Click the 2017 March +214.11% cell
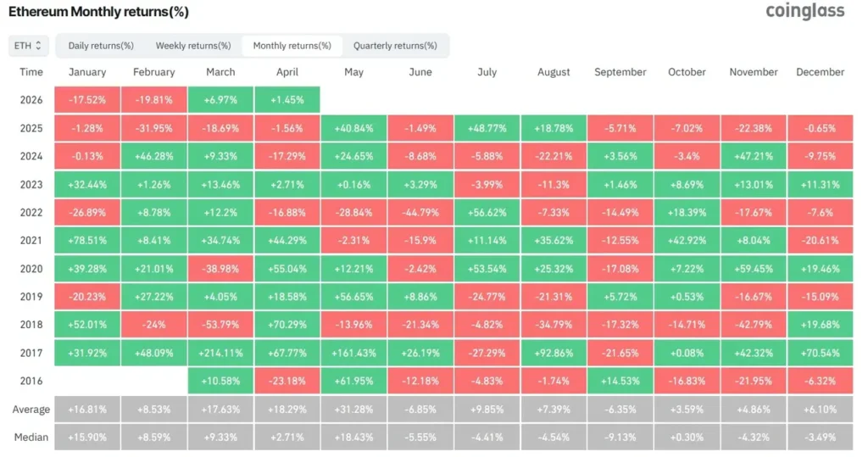868x457 pixels. (x=220, y=353)
